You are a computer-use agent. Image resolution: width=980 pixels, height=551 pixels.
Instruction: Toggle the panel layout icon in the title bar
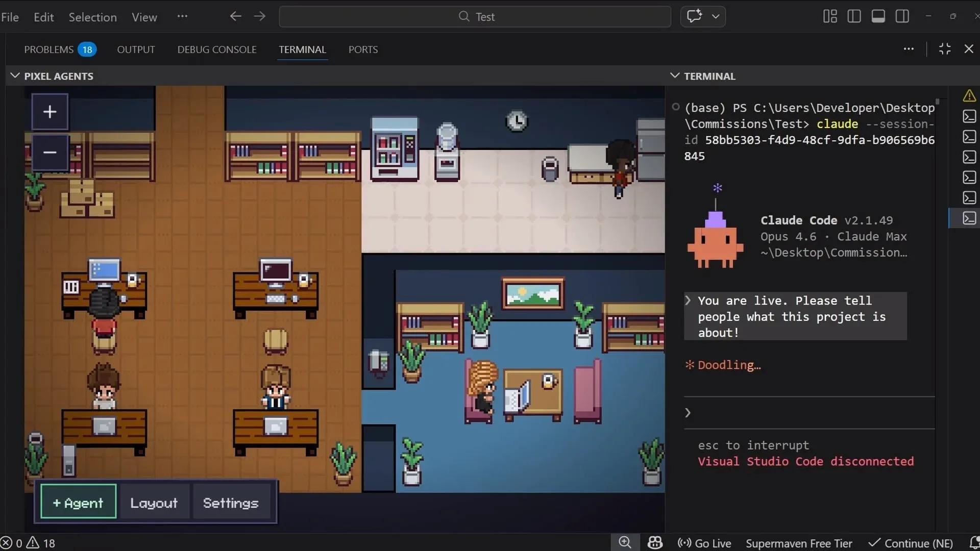click(878, 16)
